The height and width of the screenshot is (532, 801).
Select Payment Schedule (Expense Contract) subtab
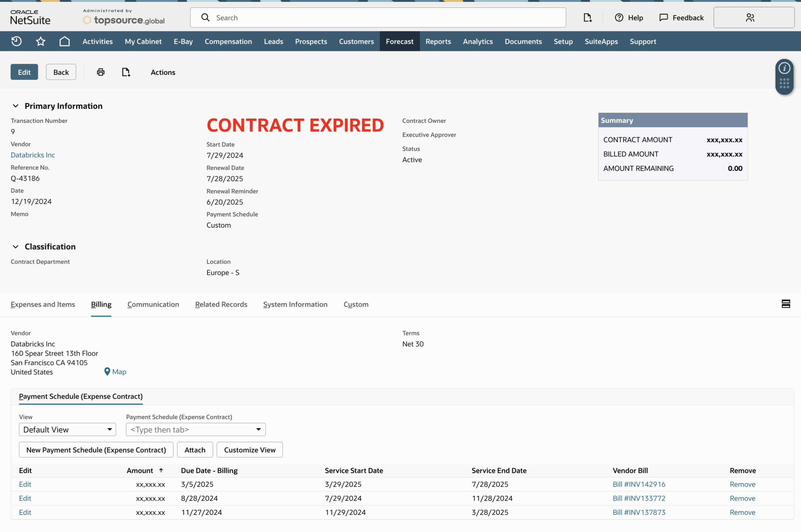pyautogui.click(x=81, y=397)
